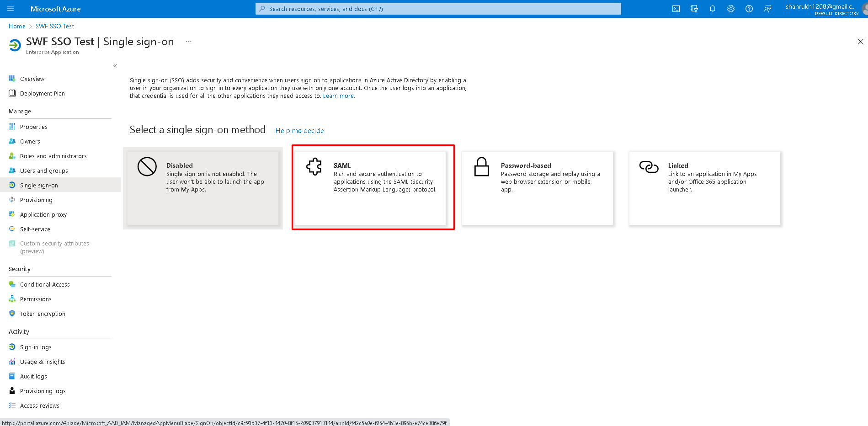Click the Users and groups icon
Viewport: 868px width, 426px height.
(x=12, y=170)
